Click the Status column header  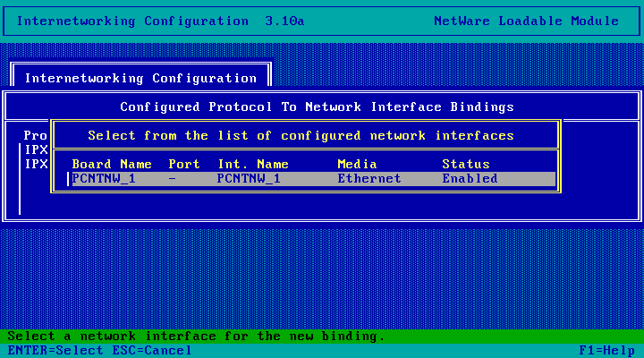[466, 165]
